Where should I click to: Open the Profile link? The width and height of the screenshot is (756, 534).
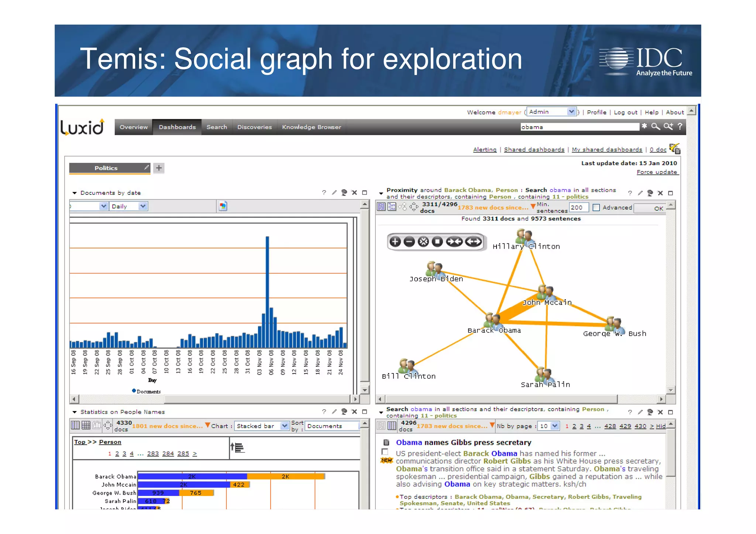tap(597, 112)
